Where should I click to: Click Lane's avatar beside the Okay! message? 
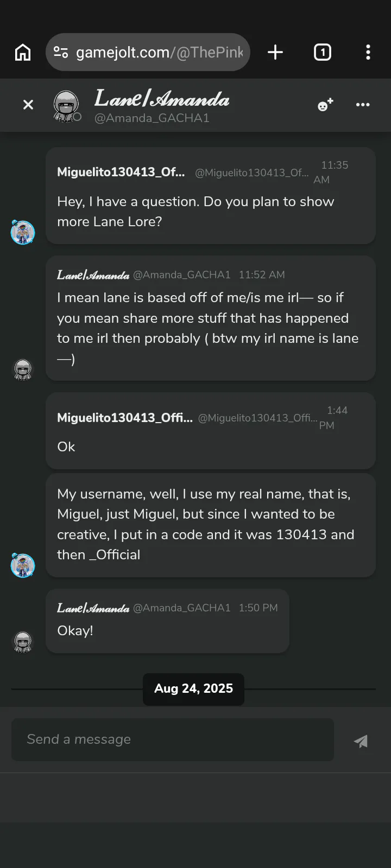point(23,642)
